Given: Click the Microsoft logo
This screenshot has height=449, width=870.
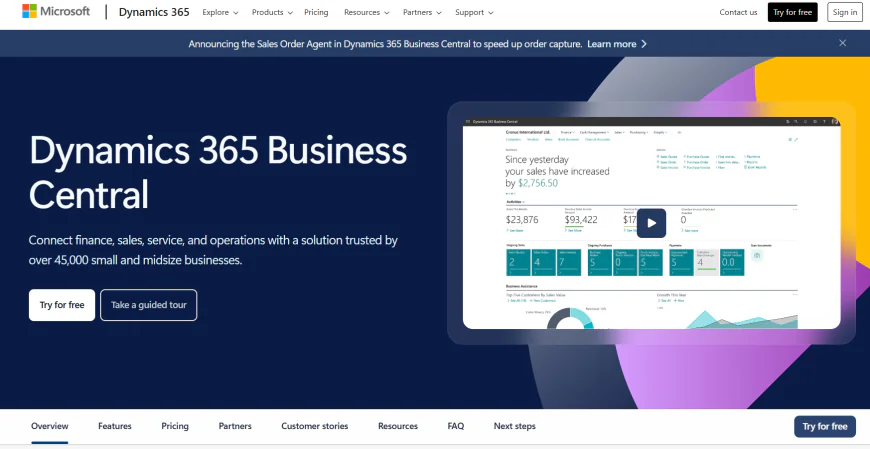Looking at the screenshot, I should pos(56,12).
